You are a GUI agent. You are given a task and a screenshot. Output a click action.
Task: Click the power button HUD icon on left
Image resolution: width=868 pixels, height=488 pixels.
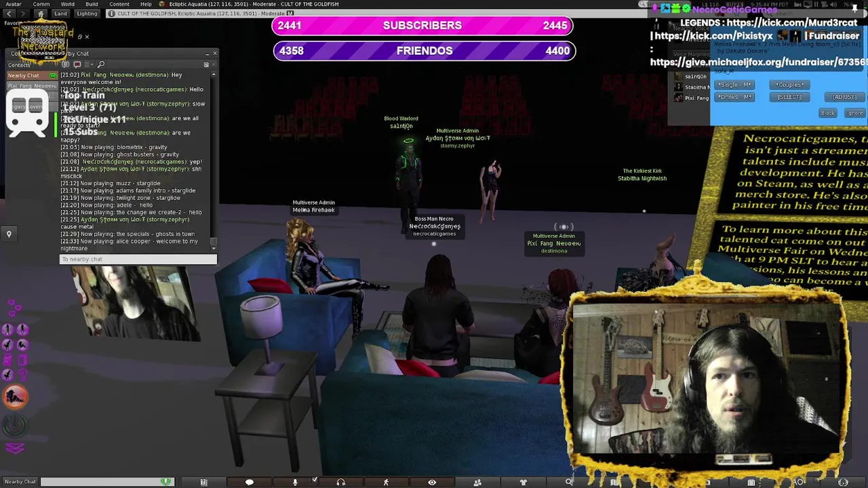(x=15, y=426)
